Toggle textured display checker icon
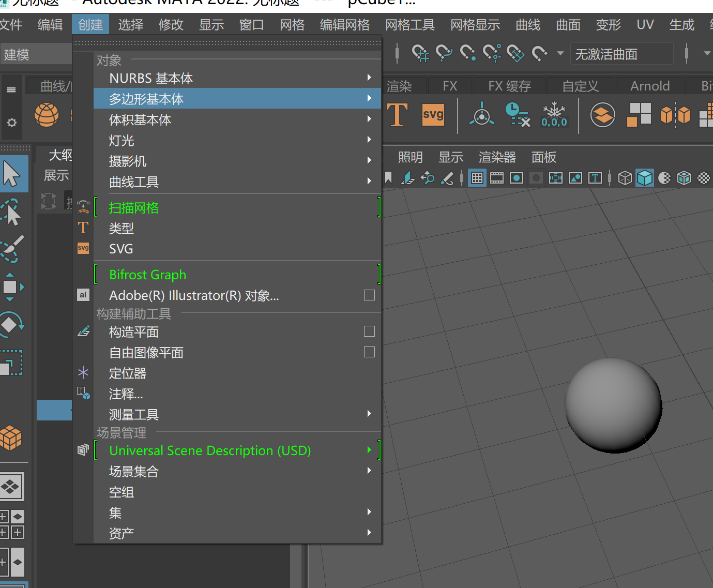This screenshot has width=713, height=588. 704,178
